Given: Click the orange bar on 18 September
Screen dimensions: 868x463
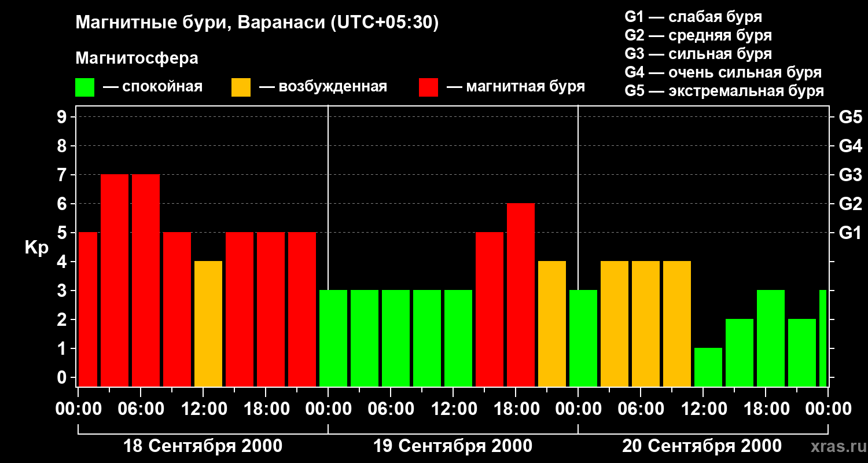Looking at the screenshot, I should pyautogui.click(x=208, y=324).
